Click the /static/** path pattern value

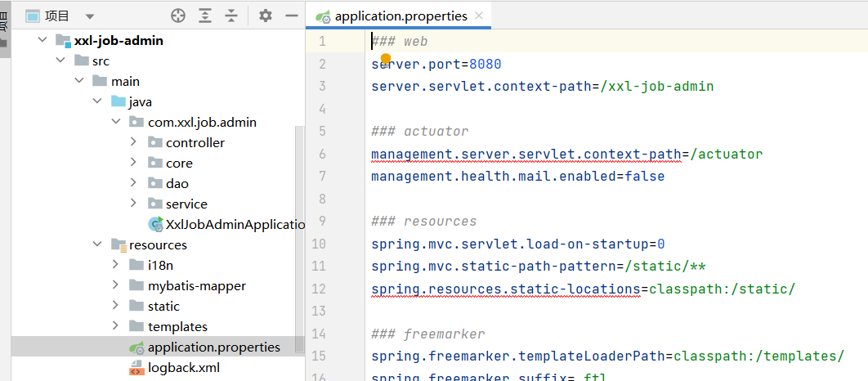[665, 267]
